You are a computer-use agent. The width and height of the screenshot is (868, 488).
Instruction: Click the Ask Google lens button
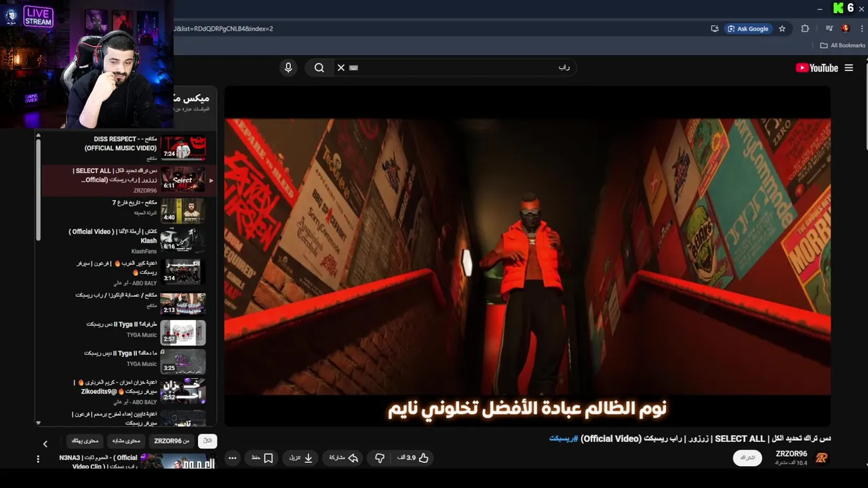(x=747, y=28)
